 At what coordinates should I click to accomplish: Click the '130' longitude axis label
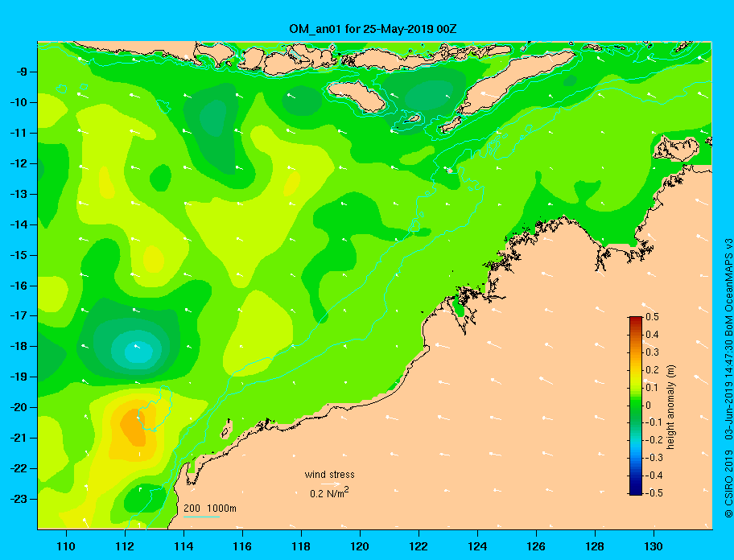[654, 546]
